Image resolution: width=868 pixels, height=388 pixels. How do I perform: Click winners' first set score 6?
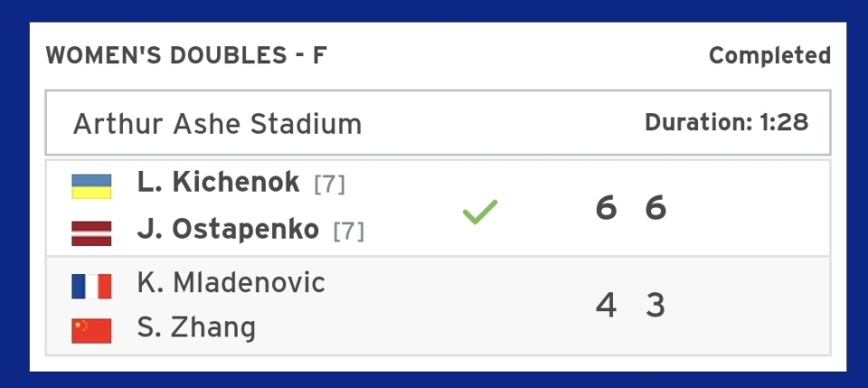point(606,209)
